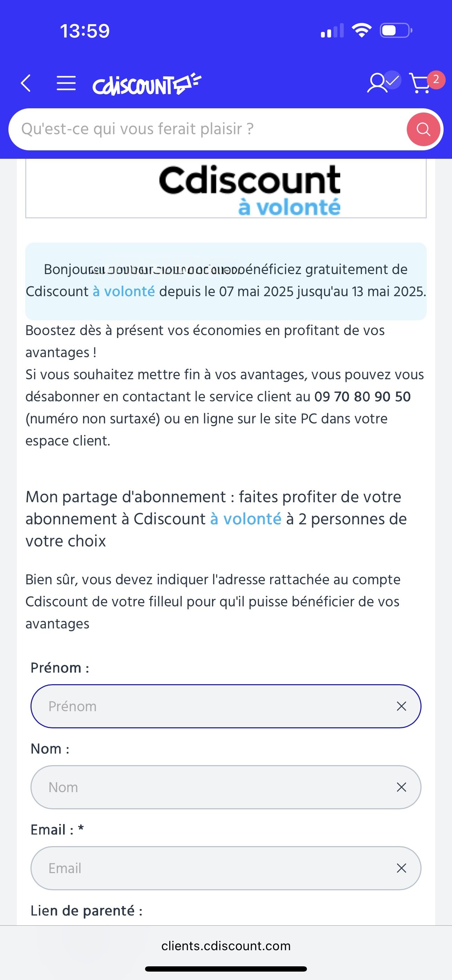
Task: Focus the Email input field
Action: (226, 868)
